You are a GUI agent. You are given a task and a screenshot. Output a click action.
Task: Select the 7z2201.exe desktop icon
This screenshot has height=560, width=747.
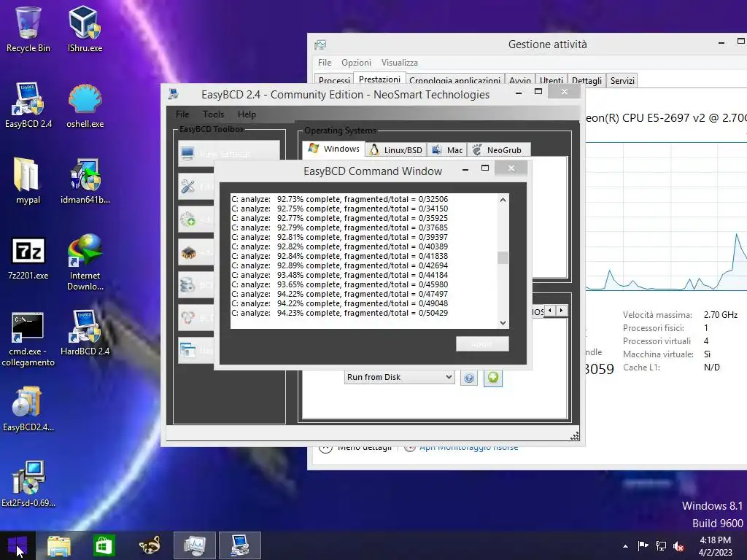click(x=28, y=257)
